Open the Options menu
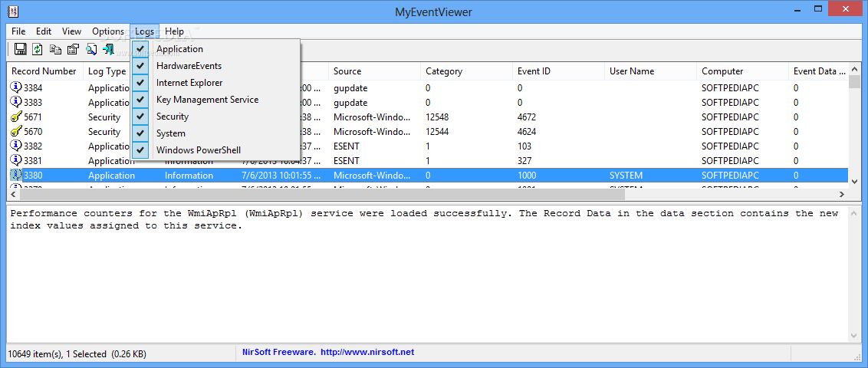Screen dimensions: 868x368 tap(108, 31)
